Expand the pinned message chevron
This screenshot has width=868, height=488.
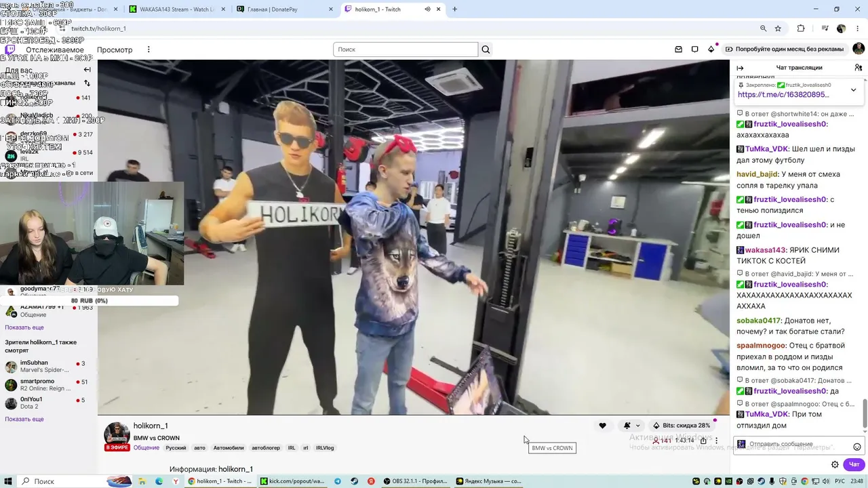(853, 89)
